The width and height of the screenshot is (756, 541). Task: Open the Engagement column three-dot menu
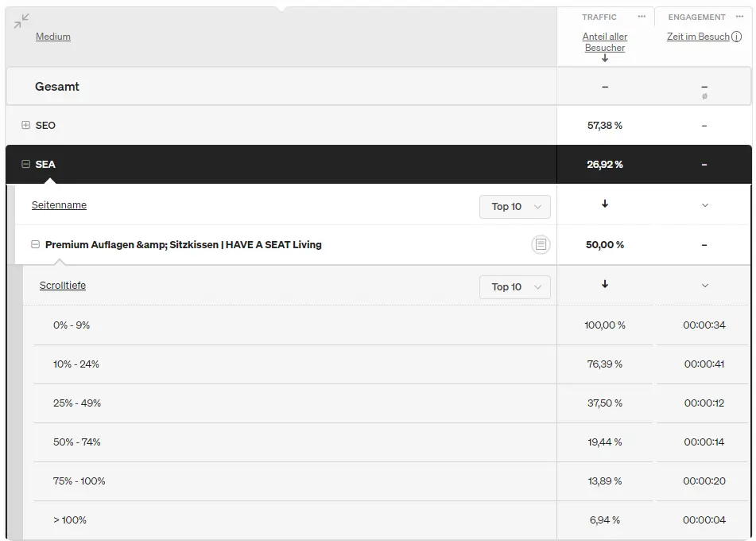(740, 17)
